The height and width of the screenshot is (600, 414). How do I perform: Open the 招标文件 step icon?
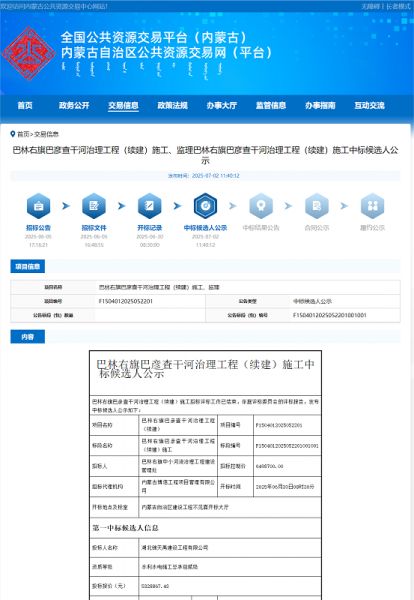[94, 206]
